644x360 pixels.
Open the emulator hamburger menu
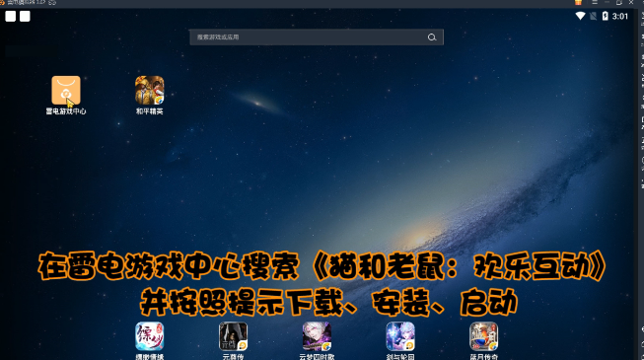[595, 2]
